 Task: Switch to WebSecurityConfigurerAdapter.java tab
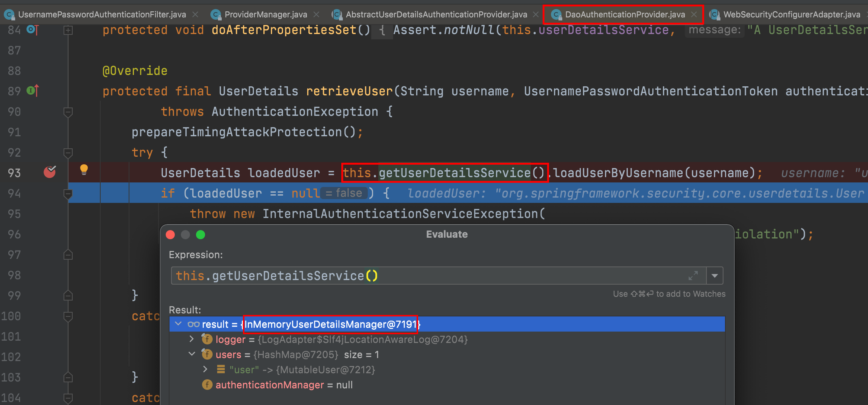pos(791,14)
